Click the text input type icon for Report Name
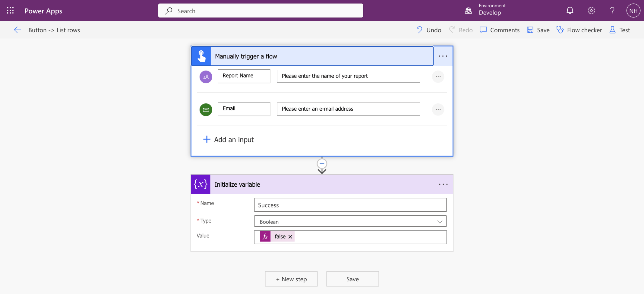Viewport: 644px width, 294px height. pos(206,77)
